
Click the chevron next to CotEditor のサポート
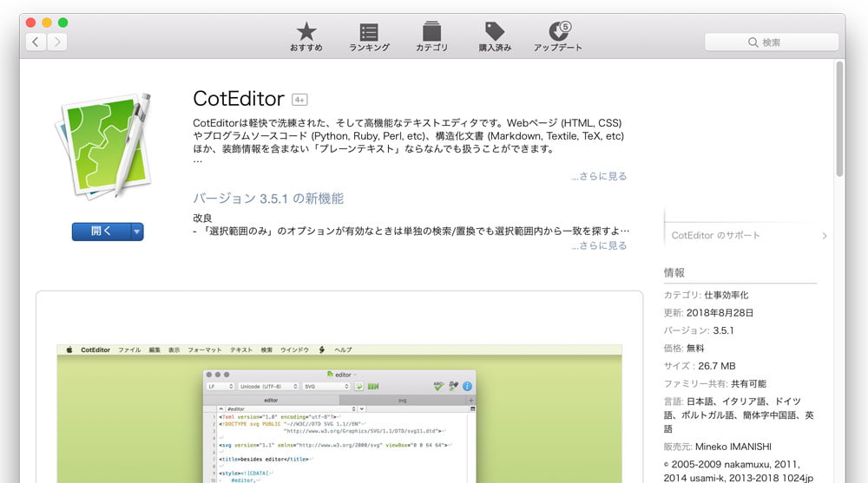[x=825, y=236]
